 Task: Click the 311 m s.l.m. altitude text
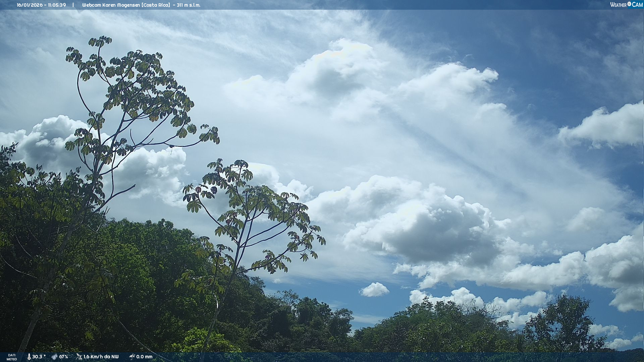[189, 5]
